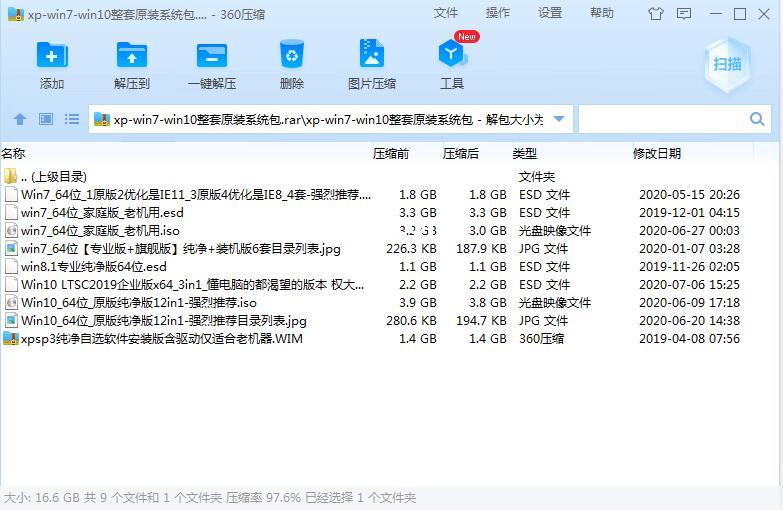Sort by the 类型 column header
Viewport: 783px width, 510px height.
click(525, 153)
